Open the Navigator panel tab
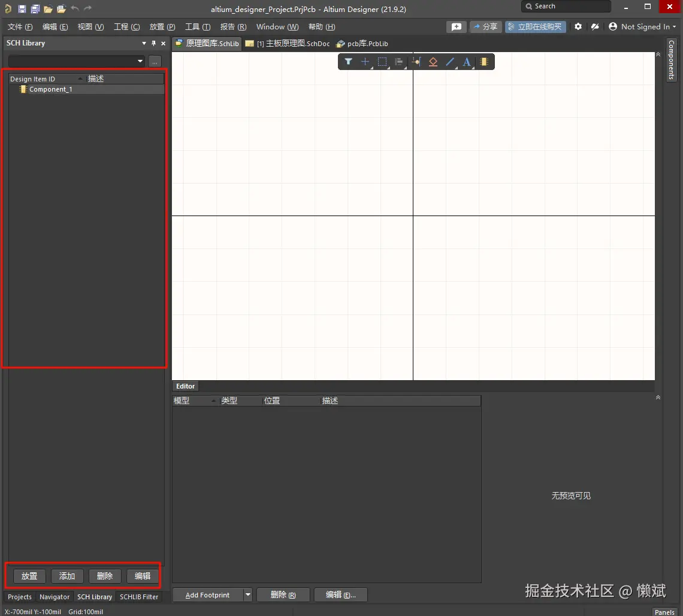The image size is (683, 616). click(55, 596)
